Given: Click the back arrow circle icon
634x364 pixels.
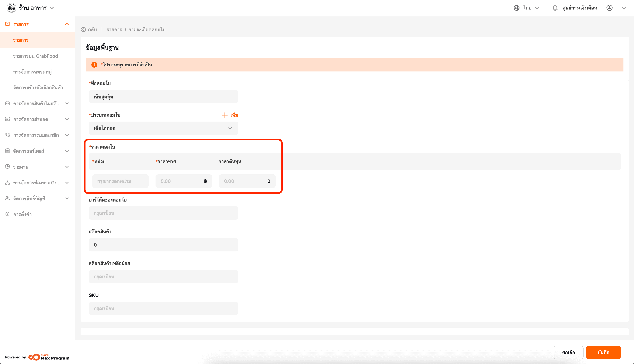Looking at the screenshot, I should (x=83, y=30).
